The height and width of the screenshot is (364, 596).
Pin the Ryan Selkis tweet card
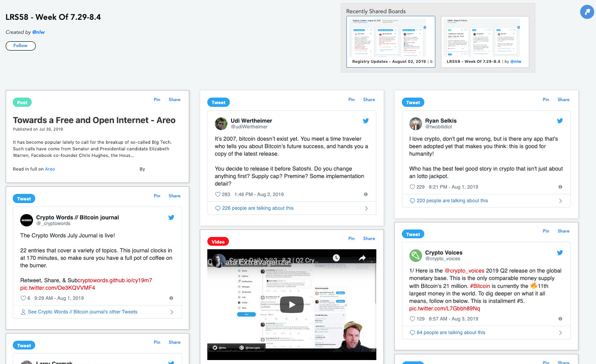click(x=546, y=100)
